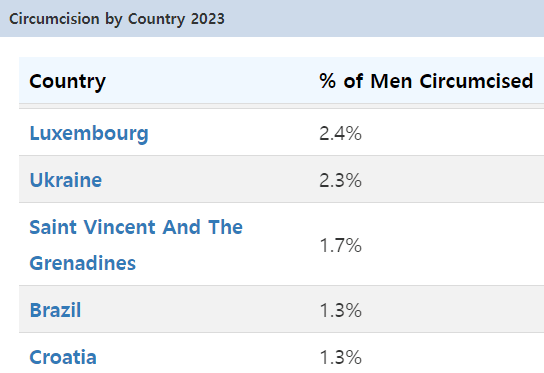
Task: Select the 2.3% value for Ukraine
Action: [x=340, y=180]
